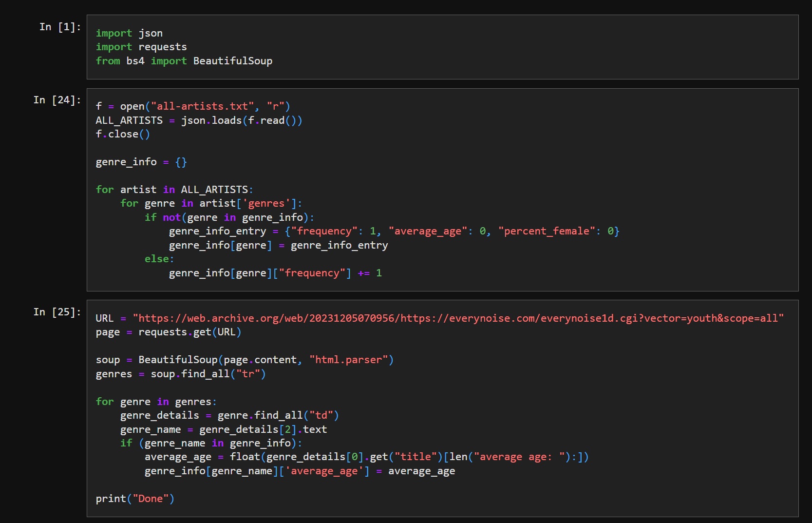Click the 'if (genre_name in genre_info):' line
Screen dimensions: 812x523
(x=211, y=443)
